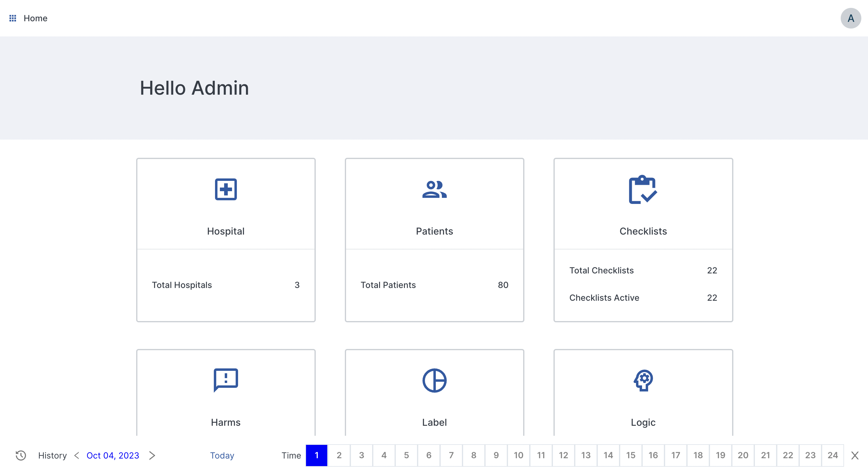The image size is (868, 474).
Task: Select hour 7 in the timeline
Action: tap(451, 455)
